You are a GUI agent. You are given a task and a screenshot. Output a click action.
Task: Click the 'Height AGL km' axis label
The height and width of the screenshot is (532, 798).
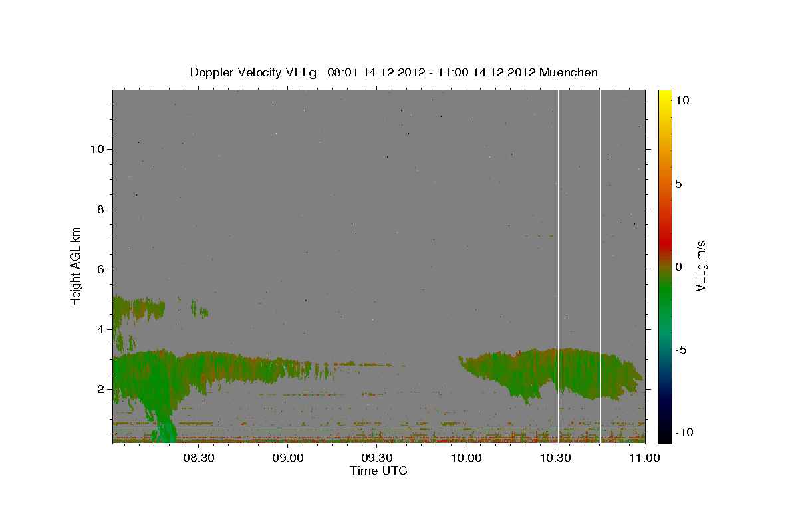[x=76, y=265]
